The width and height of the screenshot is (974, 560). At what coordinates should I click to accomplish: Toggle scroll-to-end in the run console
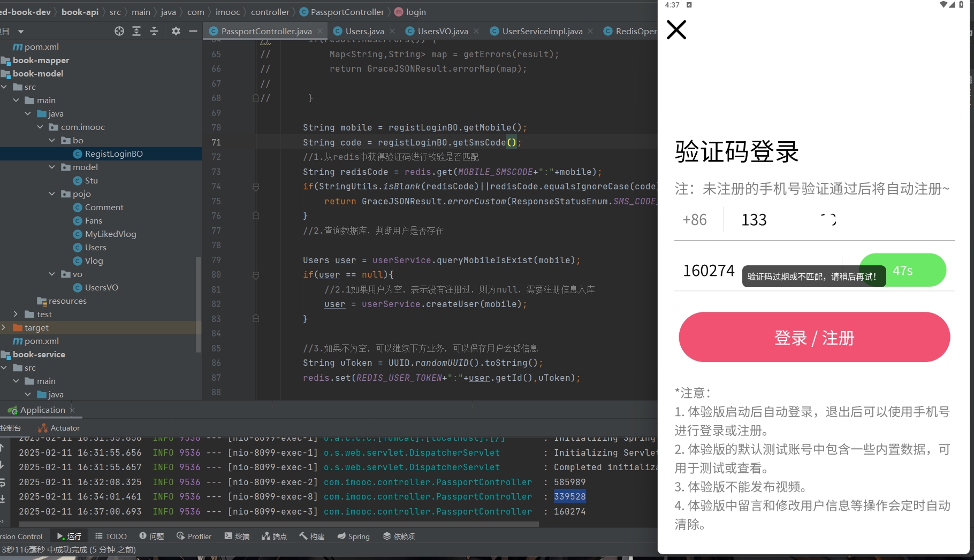[x=2, y=498]
